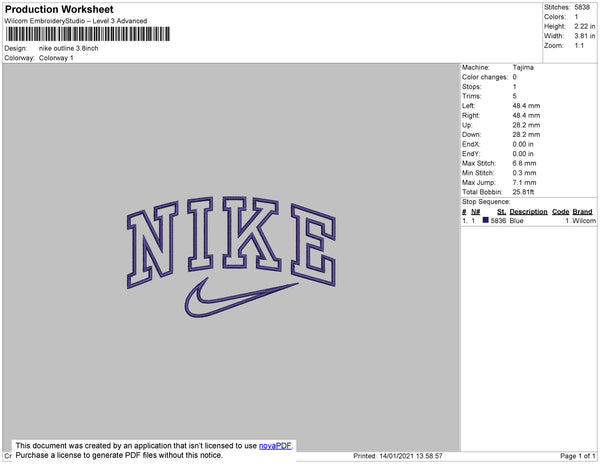The width and height of the screenshot is (600, 464).
Task: Select the design name 'nike outline 3.8inch'
Action: (68, 48)
